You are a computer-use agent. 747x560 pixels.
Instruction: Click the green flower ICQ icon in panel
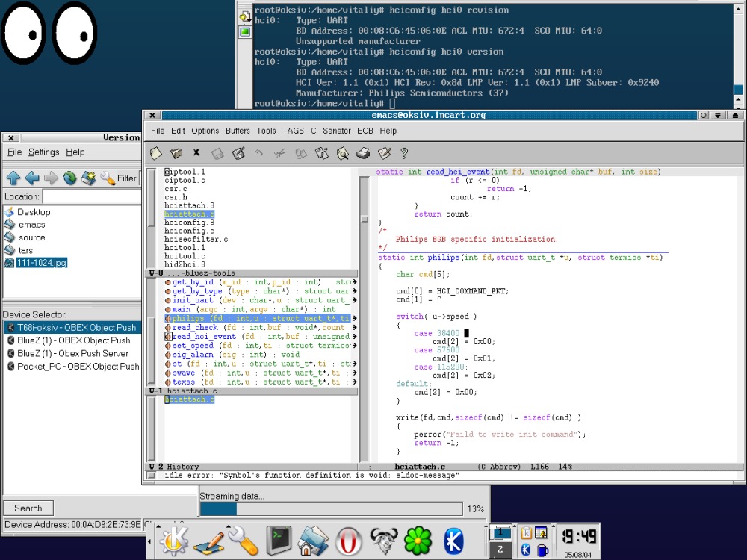(x=418, y=541)
